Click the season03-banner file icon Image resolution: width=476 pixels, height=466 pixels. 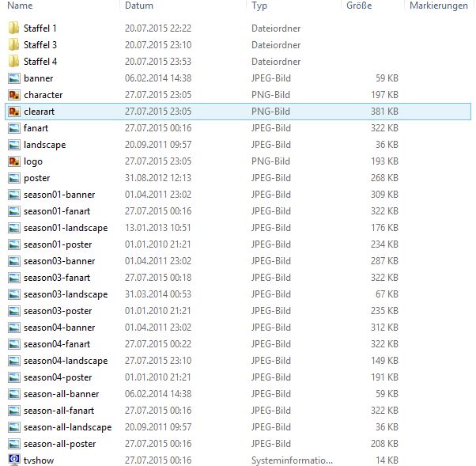click(x=14, y=261)
